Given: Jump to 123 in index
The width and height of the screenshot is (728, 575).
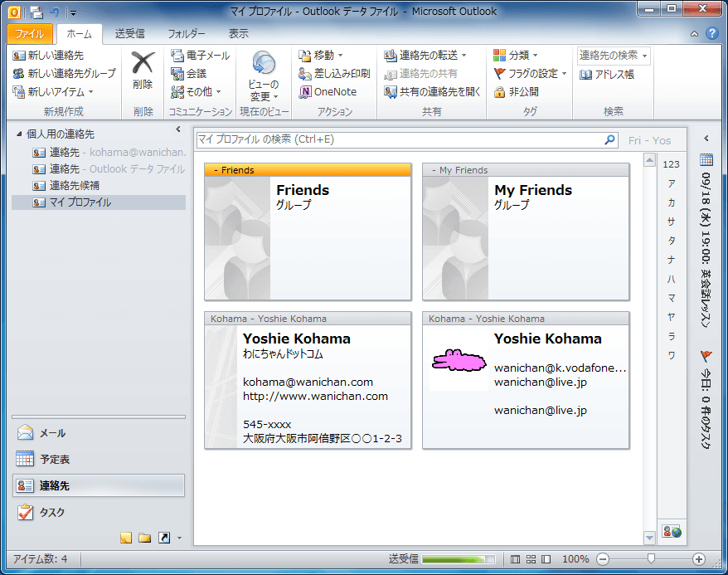Looking at the screenshot, I should (x=671, y=164).
